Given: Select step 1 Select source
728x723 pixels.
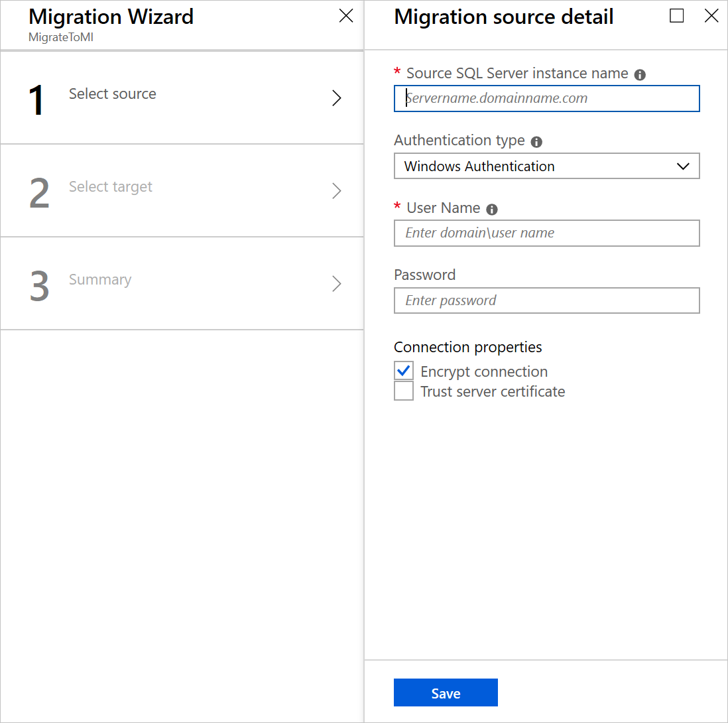Looking at the screenshot, I should 113,94.
